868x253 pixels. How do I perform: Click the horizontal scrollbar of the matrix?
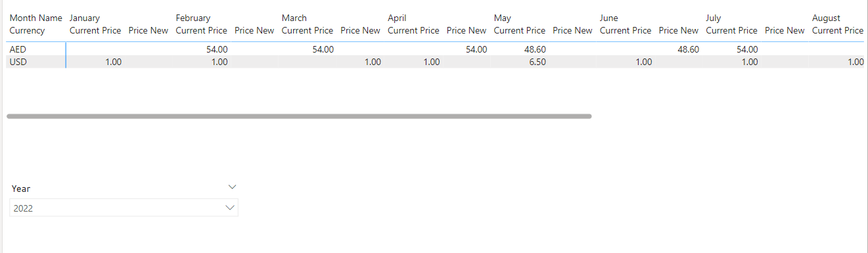[x=299, y=116]
